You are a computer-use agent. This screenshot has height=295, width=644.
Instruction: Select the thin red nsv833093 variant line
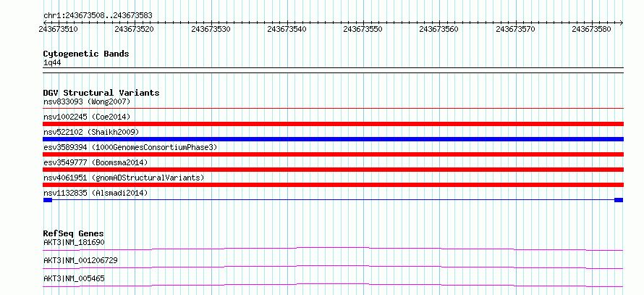(x=334, y=109)
